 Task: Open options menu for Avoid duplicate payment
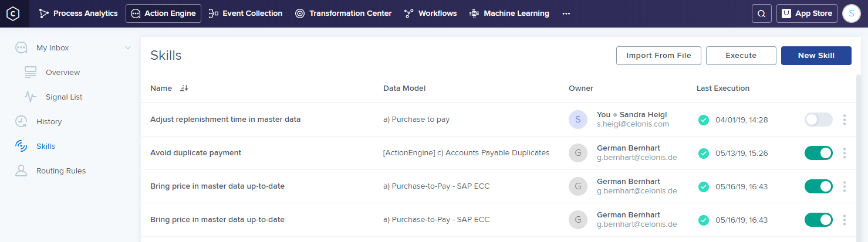[x=845, y=153]
